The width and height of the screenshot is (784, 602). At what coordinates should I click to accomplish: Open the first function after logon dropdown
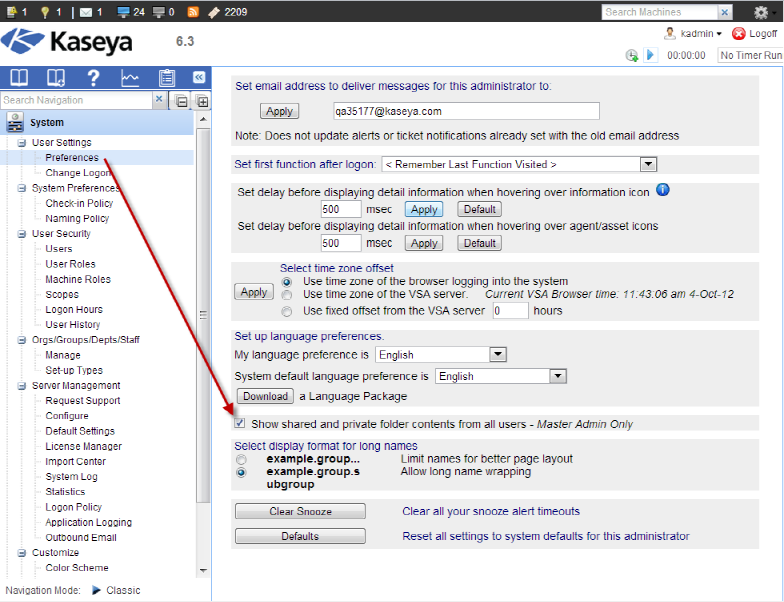[518, 164]
